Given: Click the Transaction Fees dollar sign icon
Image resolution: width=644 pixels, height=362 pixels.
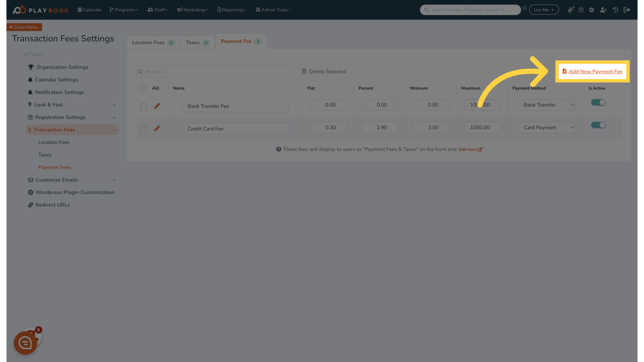Looking at the screenshot, I should (x=29, y=129).
